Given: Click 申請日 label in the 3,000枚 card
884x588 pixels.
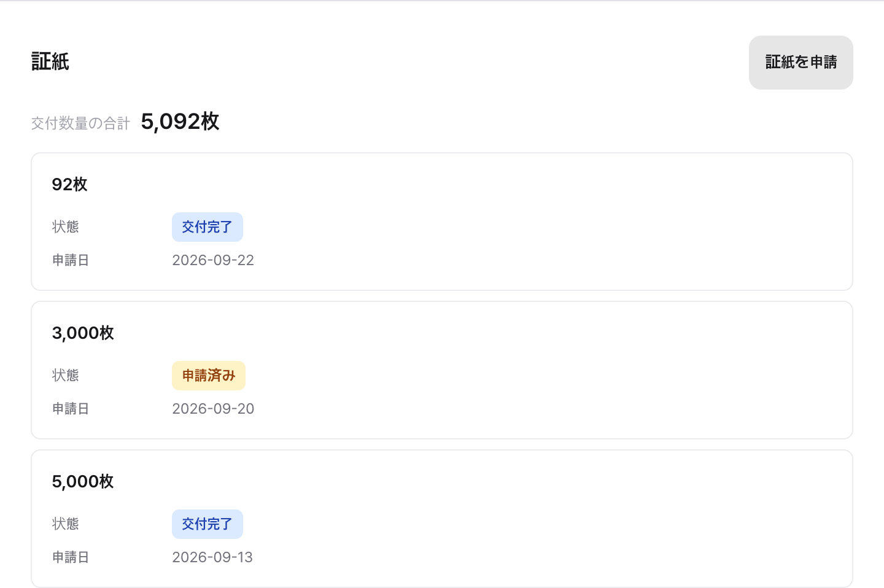Looking at the screenshot, I should pyautogui.click(x=71, y=409).
